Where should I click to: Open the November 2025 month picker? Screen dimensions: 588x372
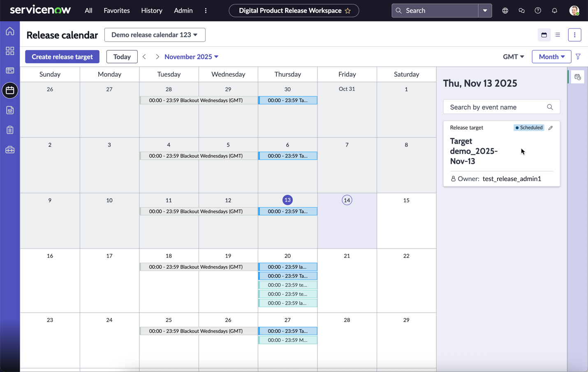192,57
